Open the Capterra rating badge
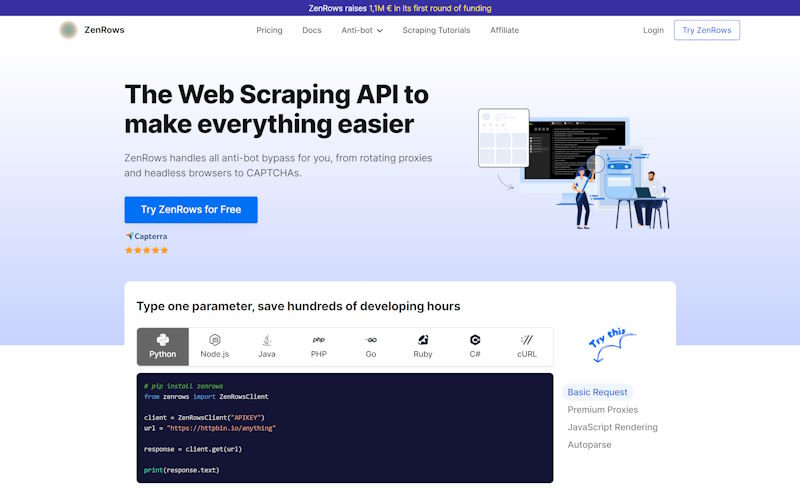Viewport: 800px width, 500px height. coord(146,236)
